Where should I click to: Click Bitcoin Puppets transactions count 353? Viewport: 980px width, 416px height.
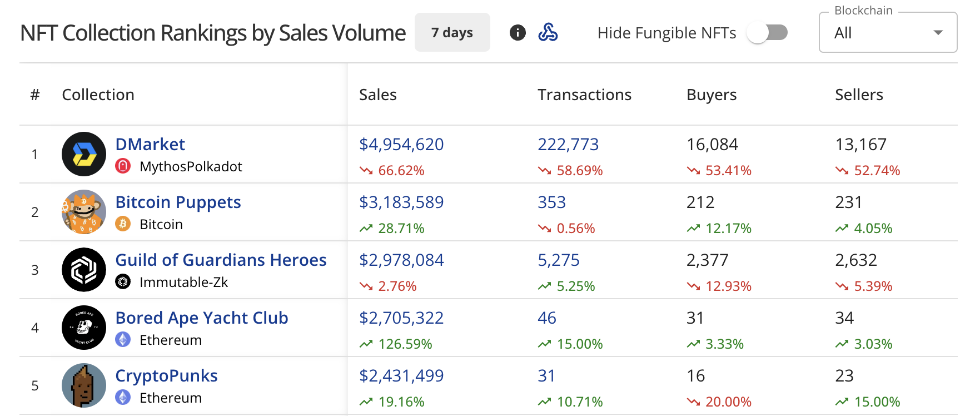pyautogui.click(x=551, y=202)
